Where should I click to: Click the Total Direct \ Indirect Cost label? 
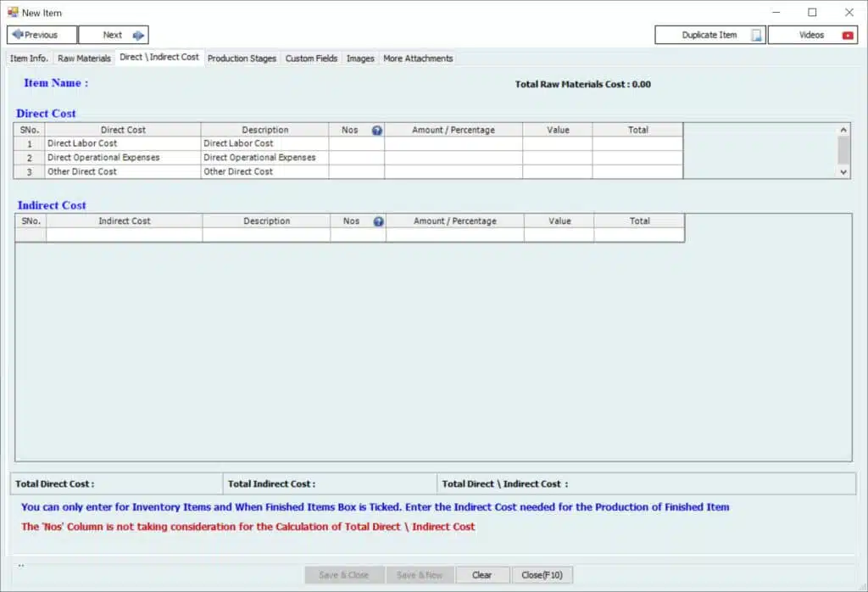click(x=505, y=484)
